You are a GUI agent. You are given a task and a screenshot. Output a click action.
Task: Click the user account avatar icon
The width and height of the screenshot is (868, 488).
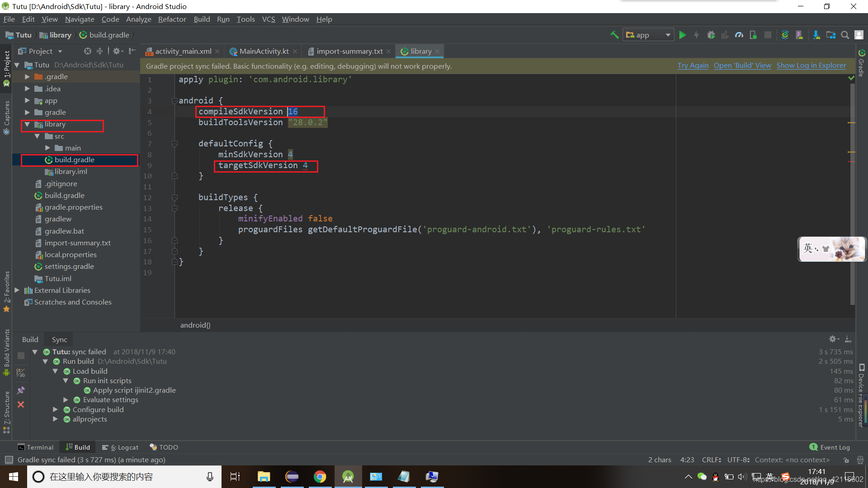tap(859, 35)
